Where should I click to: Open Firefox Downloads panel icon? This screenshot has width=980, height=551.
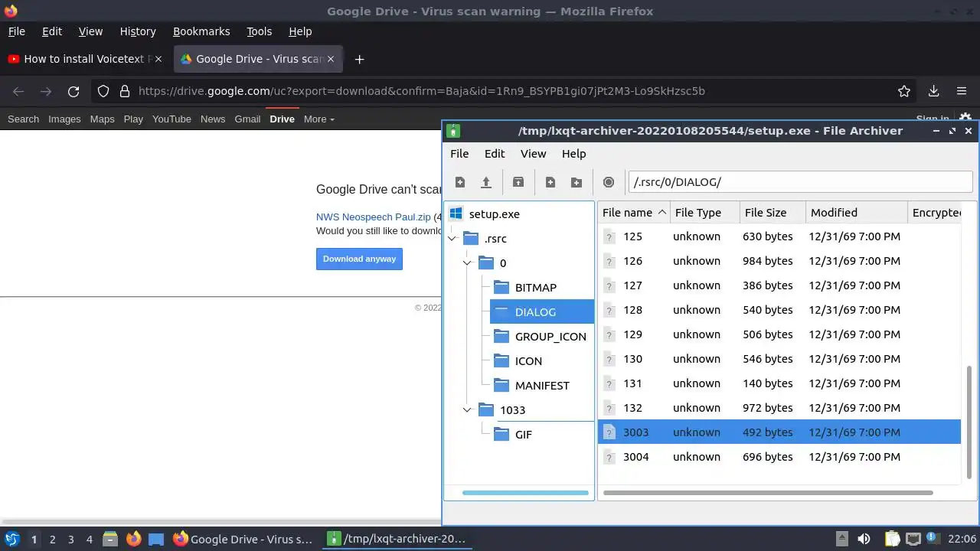pyautogui.click(x=933, y=91)
